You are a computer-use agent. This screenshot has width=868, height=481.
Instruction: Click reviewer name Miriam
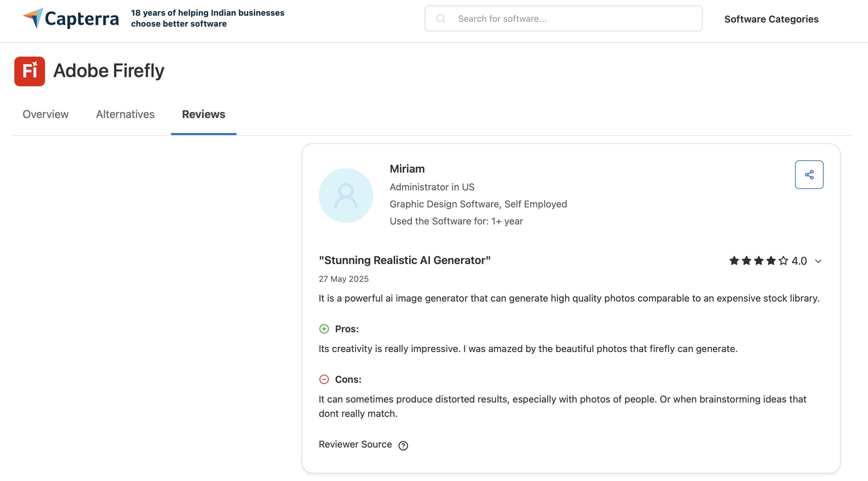[x=407, y=169]
